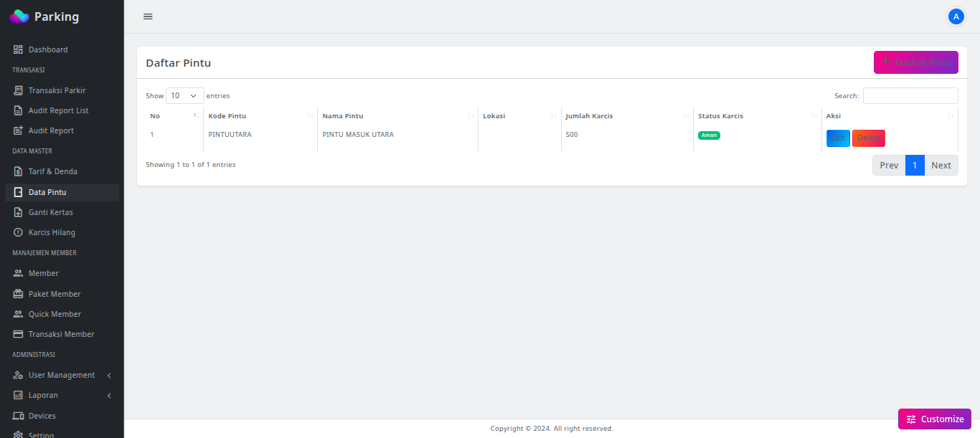Image resolution: width=980 pixels, height=438 pixels.
Task: Sort table by Nama Pintu column
Action: coord(397,116)
